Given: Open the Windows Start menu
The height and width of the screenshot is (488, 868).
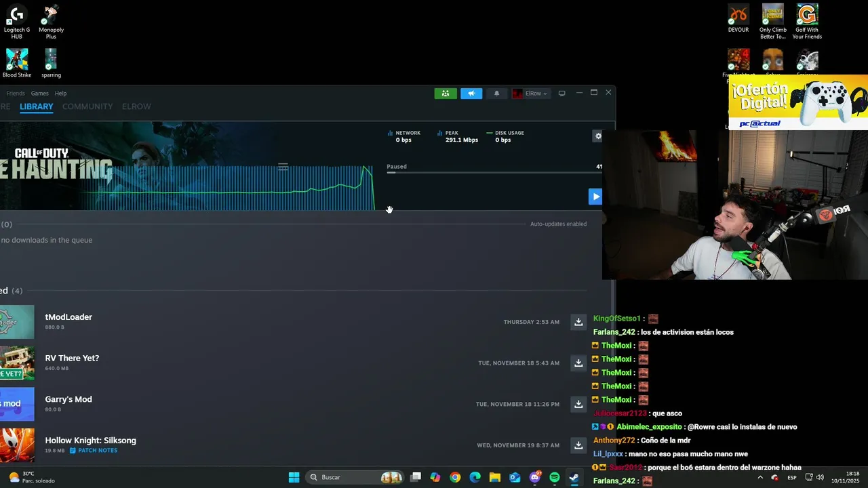Looking at the screenshot, I should click(x=294, y=477).
